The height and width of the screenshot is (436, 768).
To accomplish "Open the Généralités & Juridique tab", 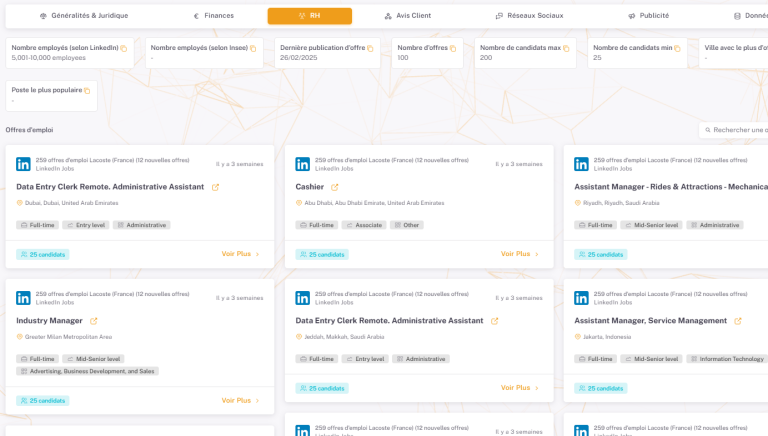I will click(x=84, y=16).
